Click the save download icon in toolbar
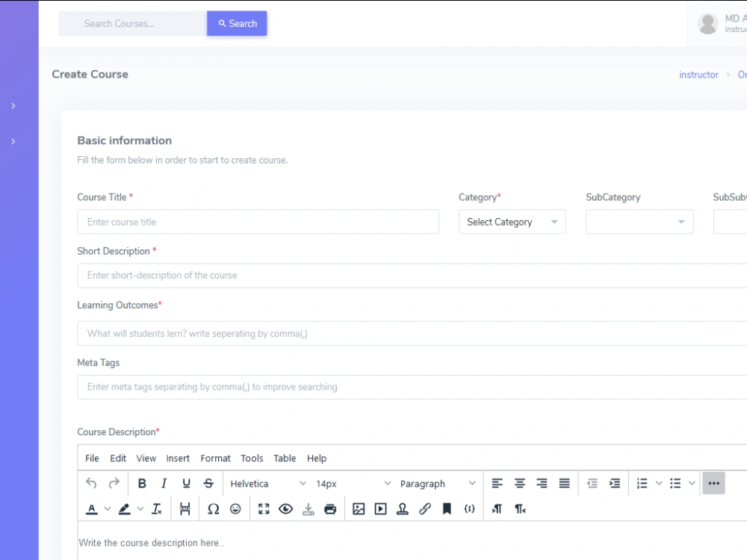Screen dimensions: 747x560 tap(309, 509)
